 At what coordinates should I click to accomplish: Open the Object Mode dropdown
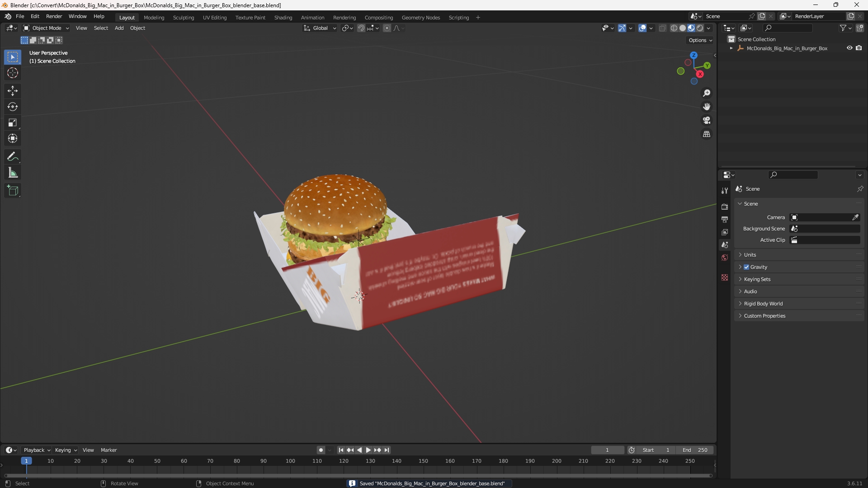tap(46, 28)
